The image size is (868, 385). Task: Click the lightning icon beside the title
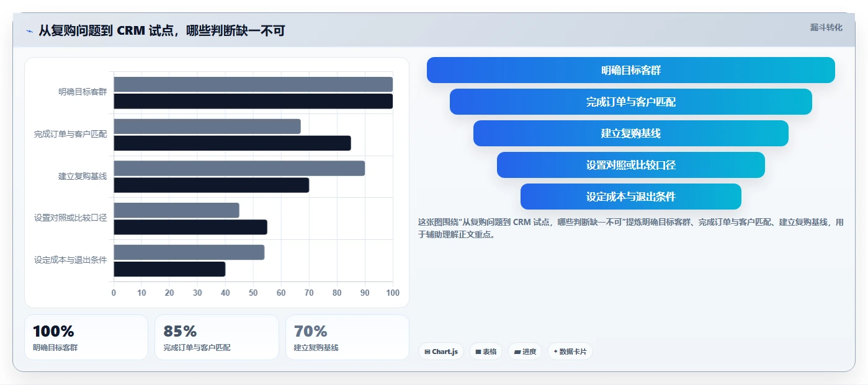coord(29,30)
